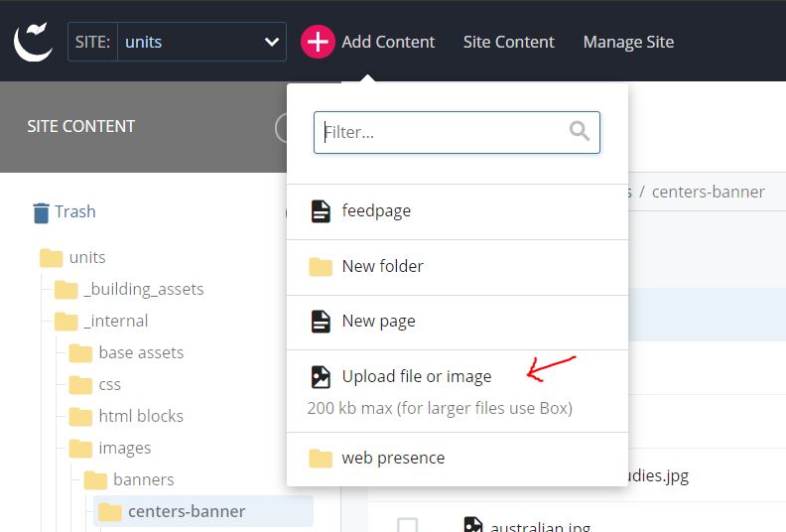786x532 pixels.
Task: Click the New page document icon
Action: pyautogui.click(x=321, y=322)
